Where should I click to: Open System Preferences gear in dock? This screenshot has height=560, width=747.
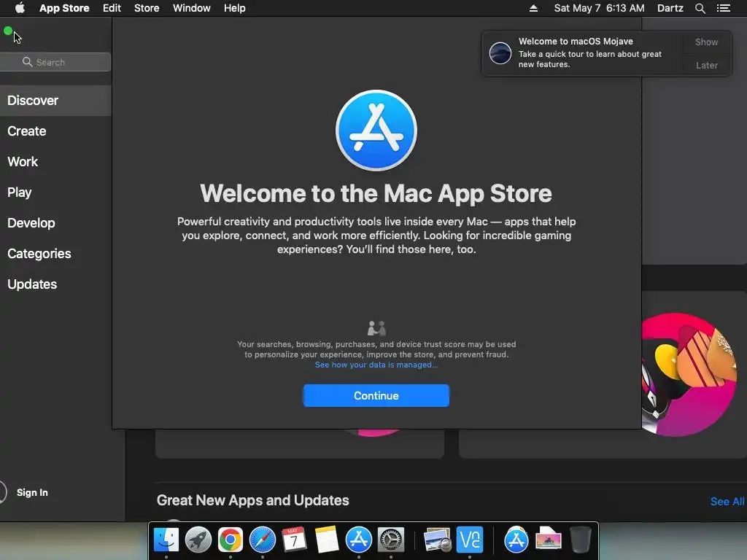(391, 540)
